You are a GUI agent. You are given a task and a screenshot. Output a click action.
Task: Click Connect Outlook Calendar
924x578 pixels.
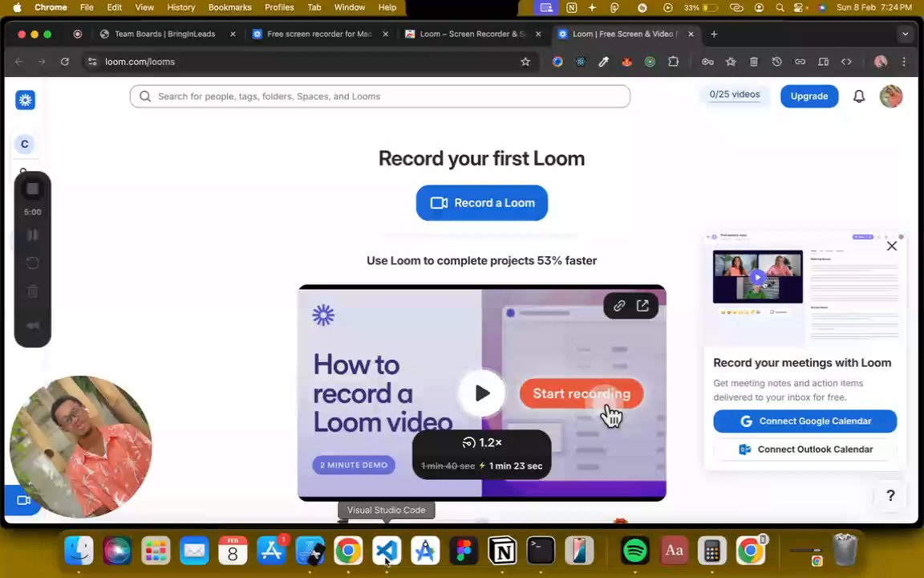tap(805, 450)
